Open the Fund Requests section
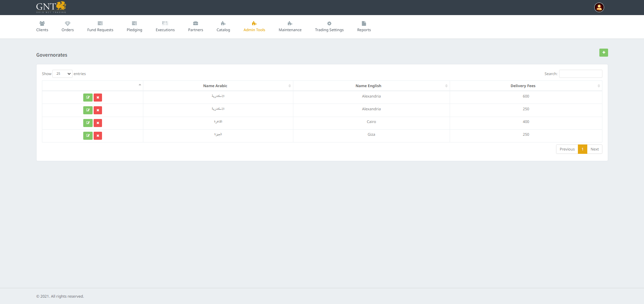Viewport: 644px width, 304px height. coord(100,26)
